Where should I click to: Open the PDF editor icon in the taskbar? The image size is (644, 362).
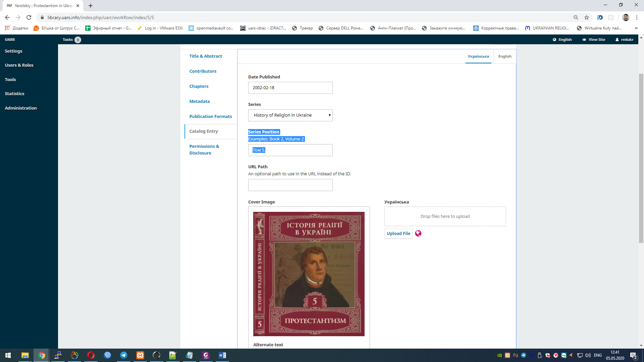(x=206, y=355)
